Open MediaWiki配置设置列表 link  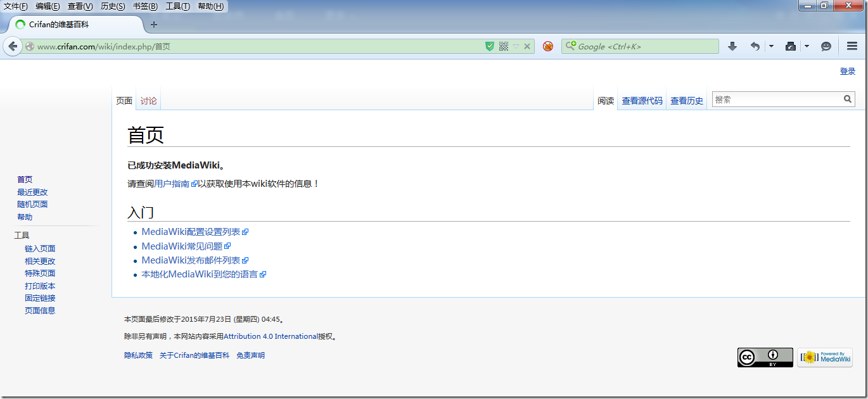click(x=195, y=232)
